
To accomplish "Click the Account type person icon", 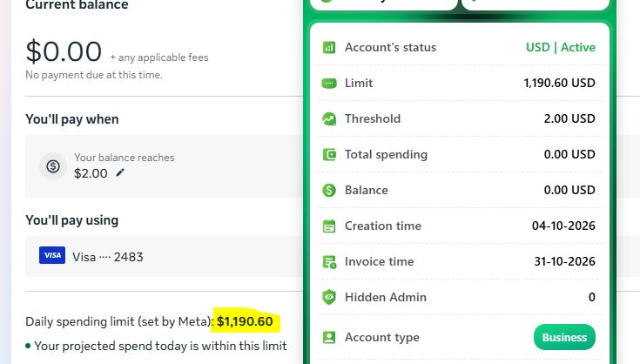I will (x=329, y=338).
